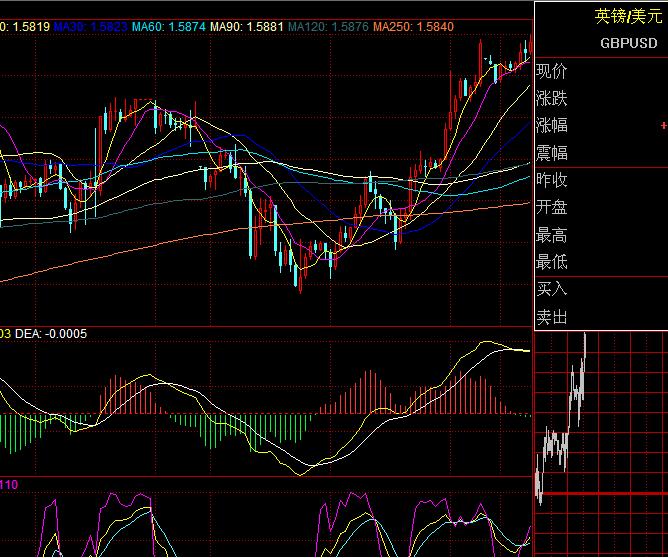668x558 pixels.
Task: Click the 最高 row label
Action: pyautogui.click(x=551, y=235)
